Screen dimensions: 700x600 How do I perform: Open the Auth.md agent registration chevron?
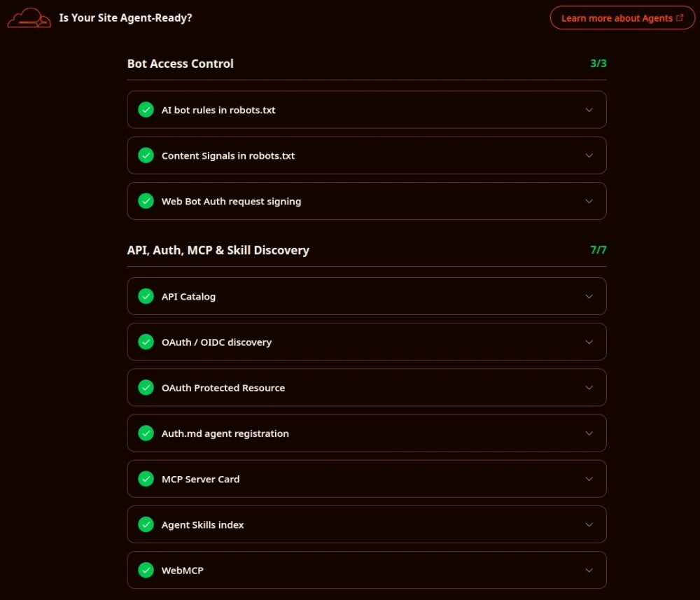[x=589, y=433]
